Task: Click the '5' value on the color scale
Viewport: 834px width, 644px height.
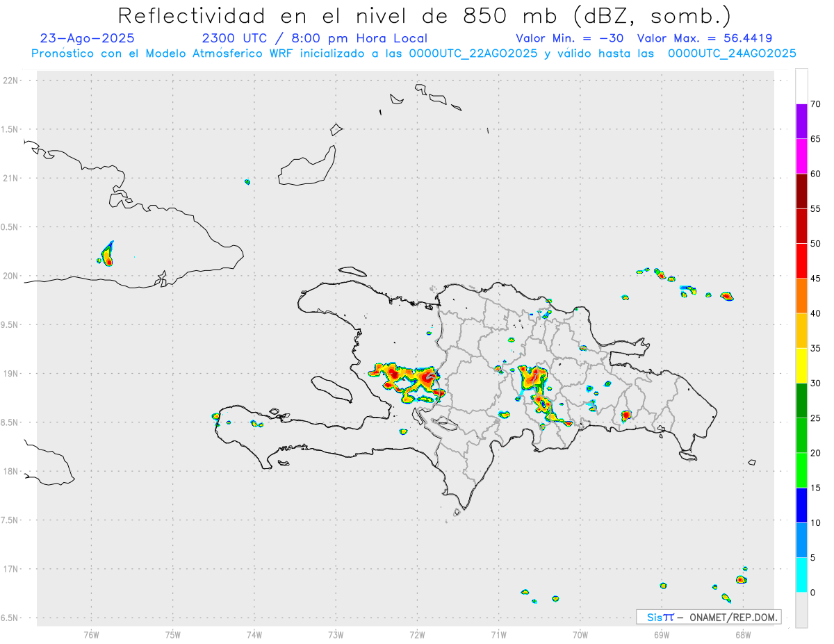Action: pyautogui.click(x=813, y=558)
